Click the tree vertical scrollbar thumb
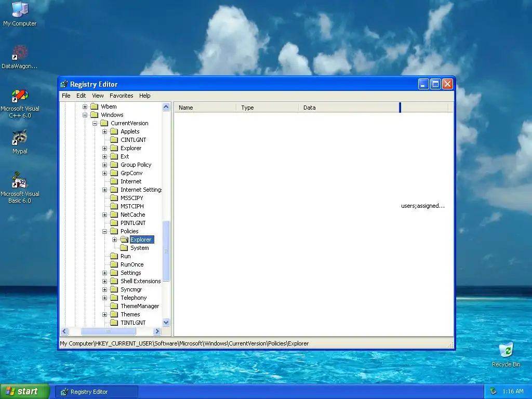532x399 pixels. 166,251
